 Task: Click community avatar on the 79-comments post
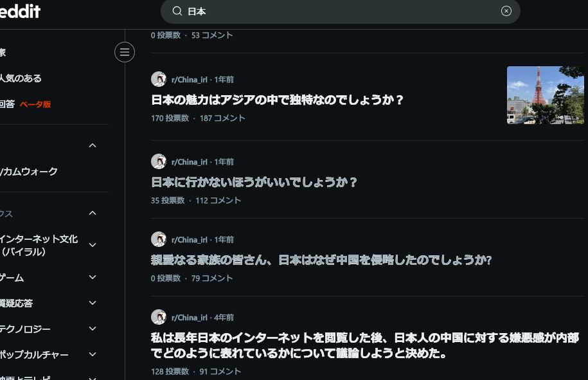[x=159, y=239]
